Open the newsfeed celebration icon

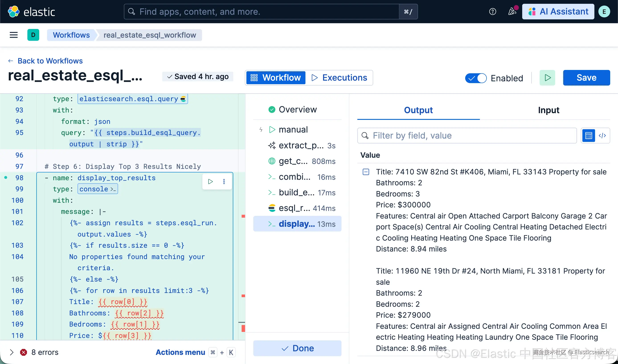[x=512, y=12]
